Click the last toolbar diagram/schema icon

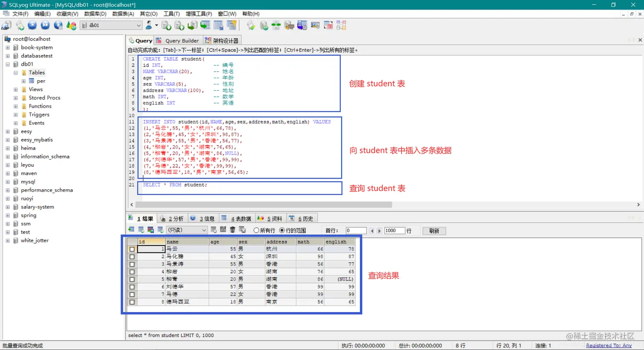click(x=341, y=26)
